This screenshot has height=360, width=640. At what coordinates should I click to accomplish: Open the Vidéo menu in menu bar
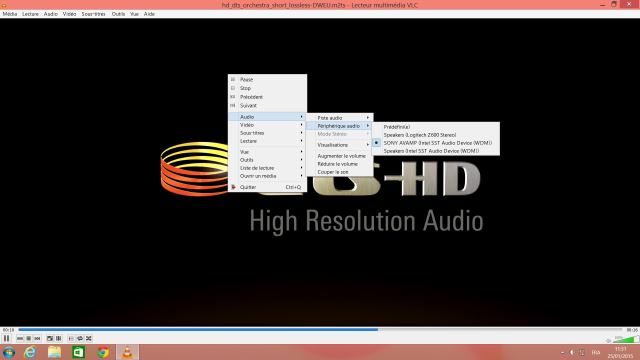coord(69,14)
